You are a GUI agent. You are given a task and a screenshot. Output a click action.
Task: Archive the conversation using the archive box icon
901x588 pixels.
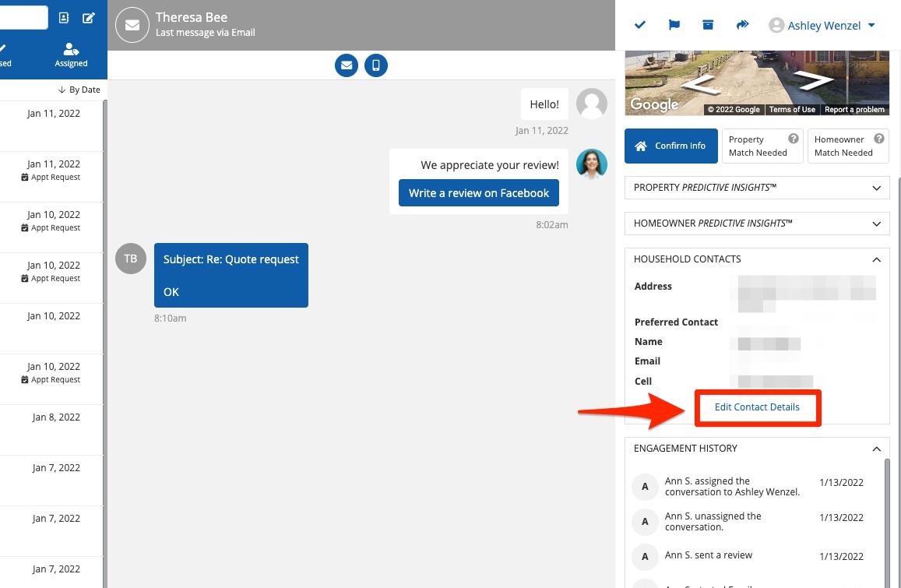pyautogui.click(x=708, y=25)
